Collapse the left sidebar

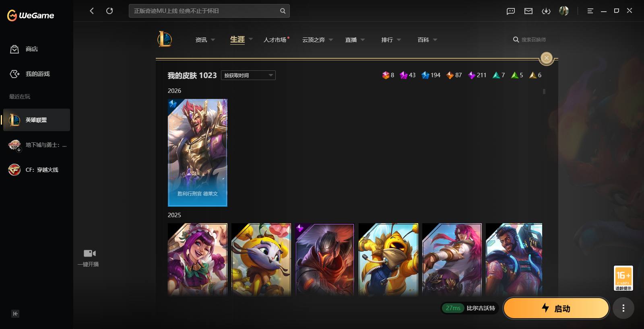(15, 314)
